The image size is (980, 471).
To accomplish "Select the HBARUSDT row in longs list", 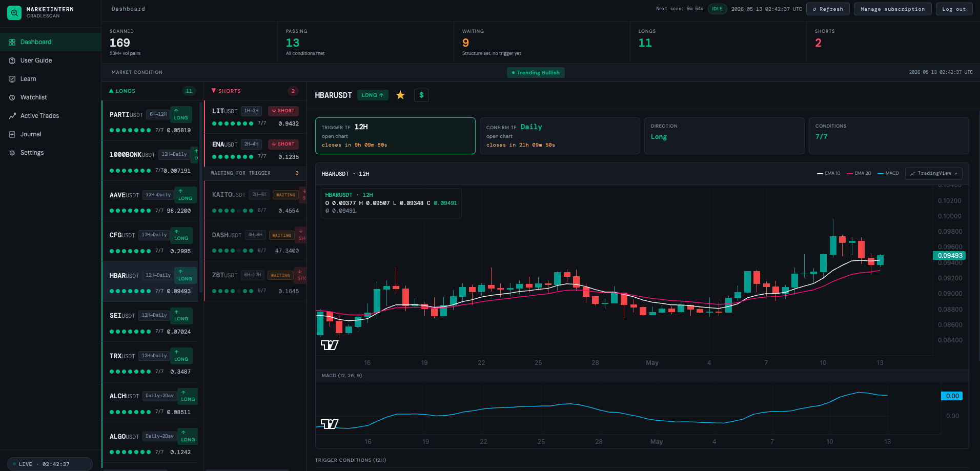I will (150, 281).
